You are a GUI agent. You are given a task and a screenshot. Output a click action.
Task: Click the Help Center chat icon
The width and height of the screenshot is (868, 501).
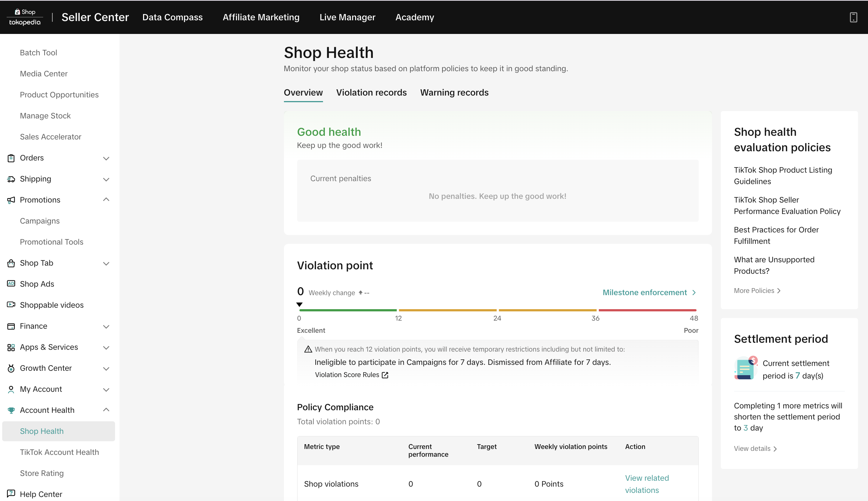pyautogui.click(x=11, y=494)
